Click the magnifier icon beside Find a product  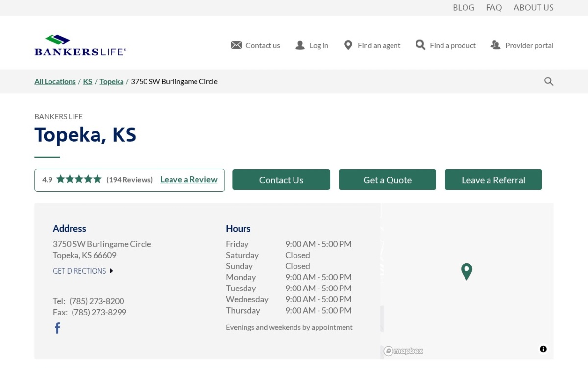tap(420, 45)
